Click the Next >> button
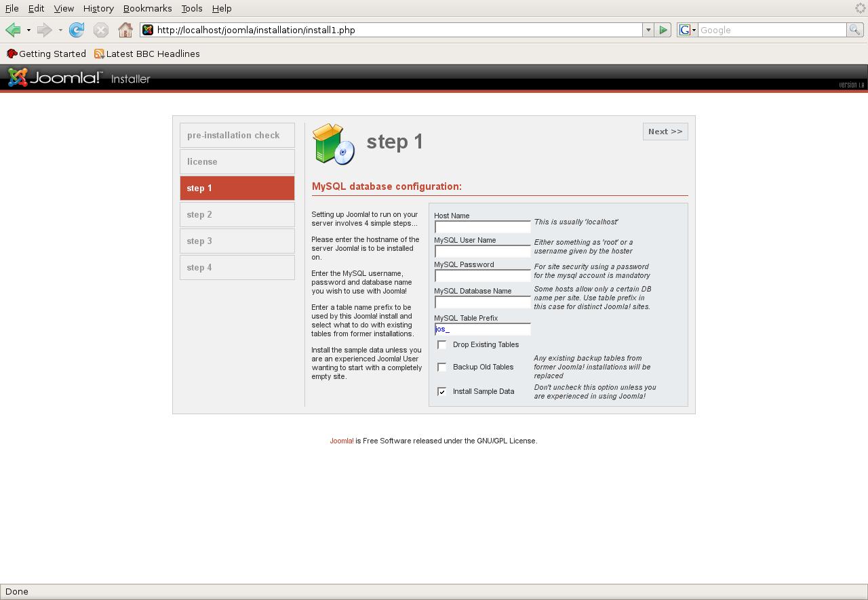 point(665,132)
